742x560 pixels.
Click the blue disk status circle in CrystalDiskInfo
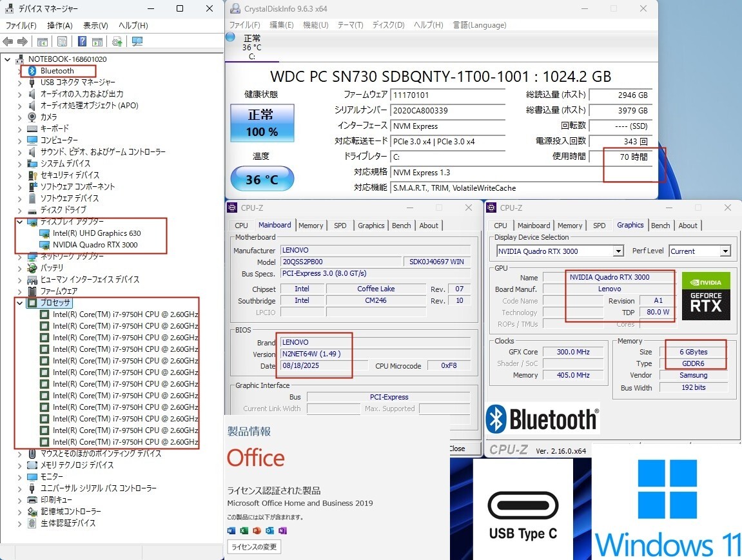(230, 37)
